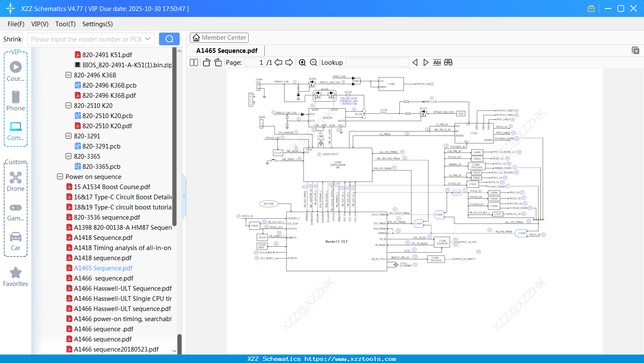Collapse the 820-3291 folder
The image size is (644, 363).
point(69,136)
